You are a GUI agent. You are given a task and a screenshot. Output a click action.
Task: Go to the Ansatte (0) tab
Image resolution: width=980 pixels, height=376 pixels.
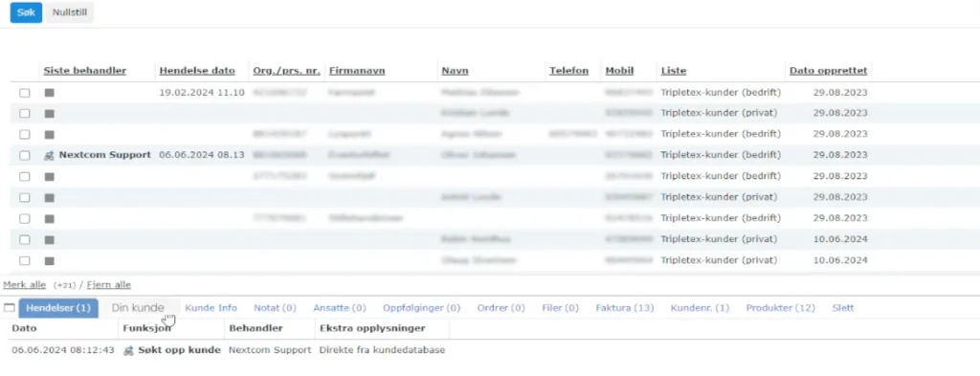coord(340,308)
